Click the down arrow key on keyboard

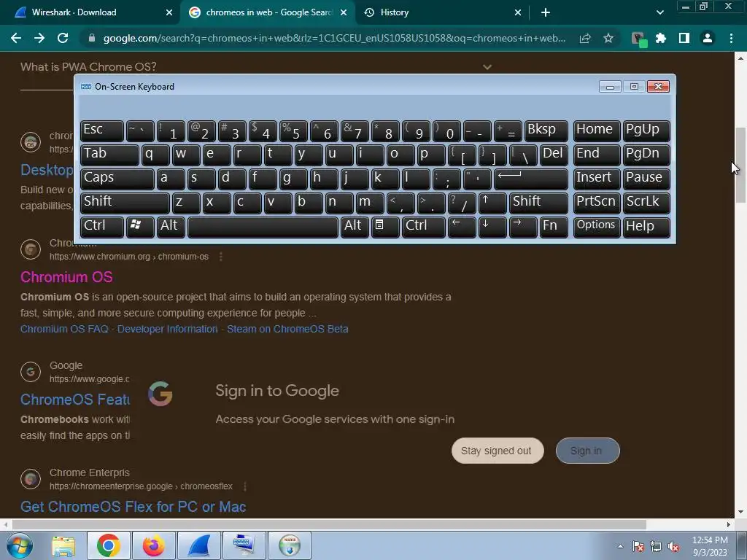click(x=492, y=227)
